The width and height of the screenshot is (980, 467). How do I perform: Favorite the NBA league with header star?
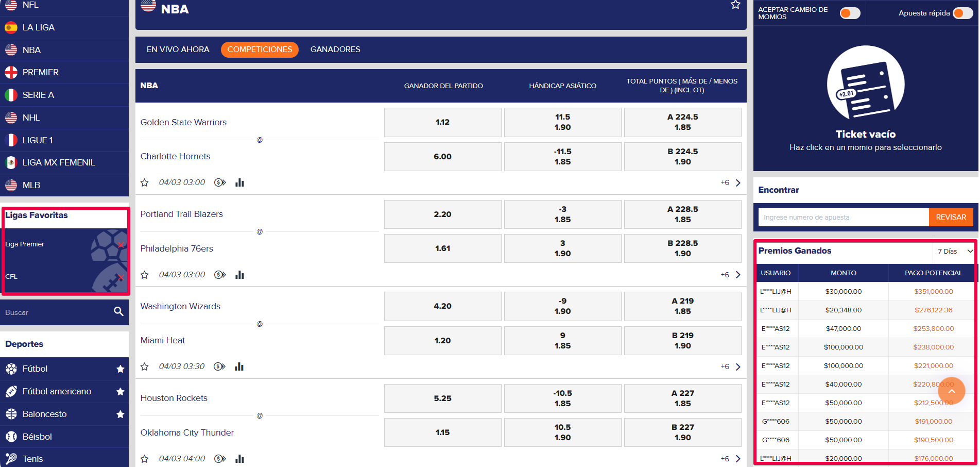735,5
